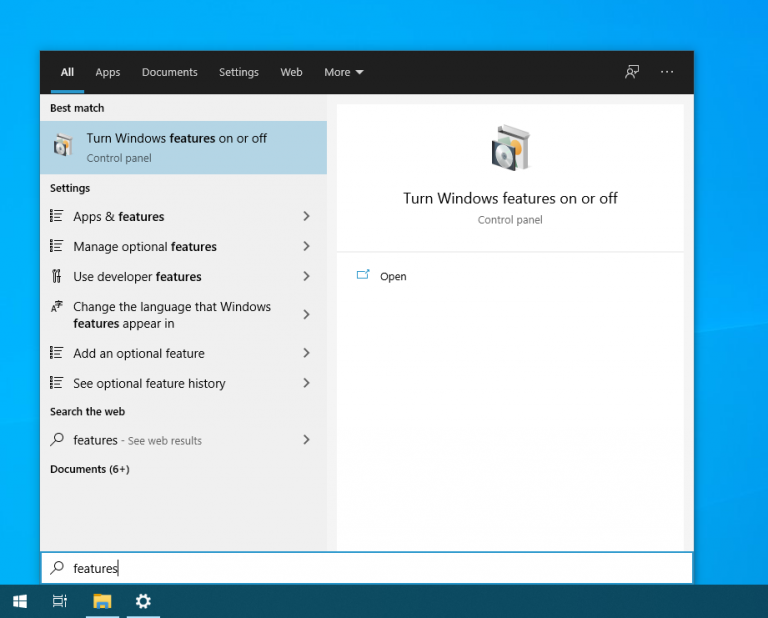Switch to the Documents tab

click(169, 72)
